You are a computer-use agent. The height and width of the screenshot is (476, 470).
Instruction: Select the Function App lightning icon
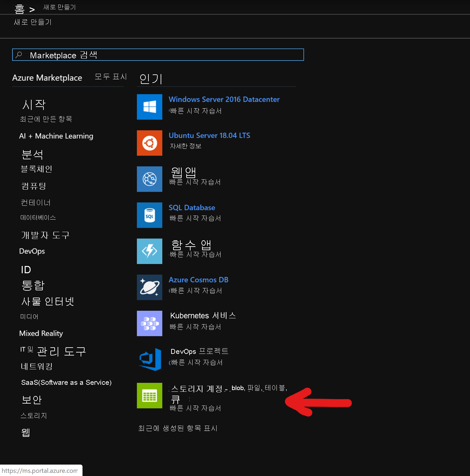coord(149,251)
